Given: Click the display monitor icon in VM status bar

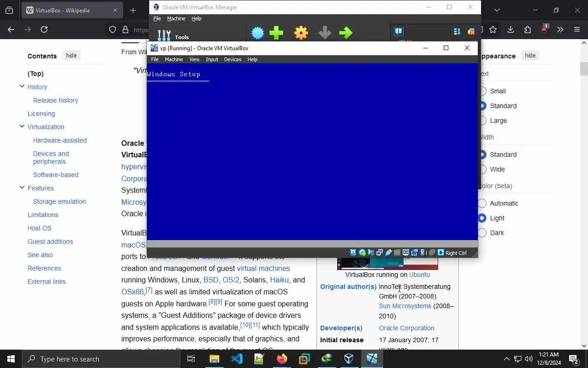Looking at the screenshot, I should click(406, 253).
